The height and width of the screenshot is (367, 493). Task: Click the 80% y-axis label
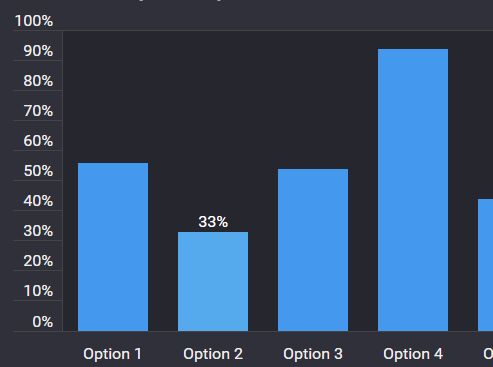pos(38,81)
